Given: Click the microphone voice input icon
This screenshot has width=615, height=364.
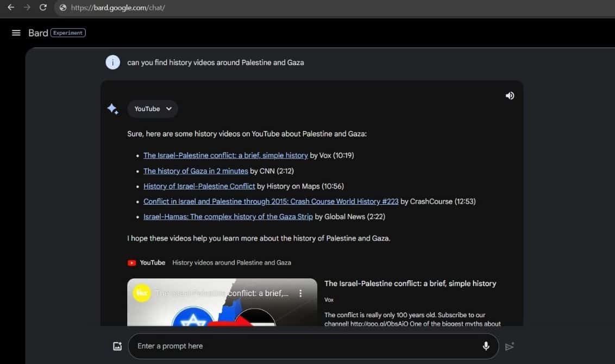Looking at the screenshot, I should click(x=486, y=346).
